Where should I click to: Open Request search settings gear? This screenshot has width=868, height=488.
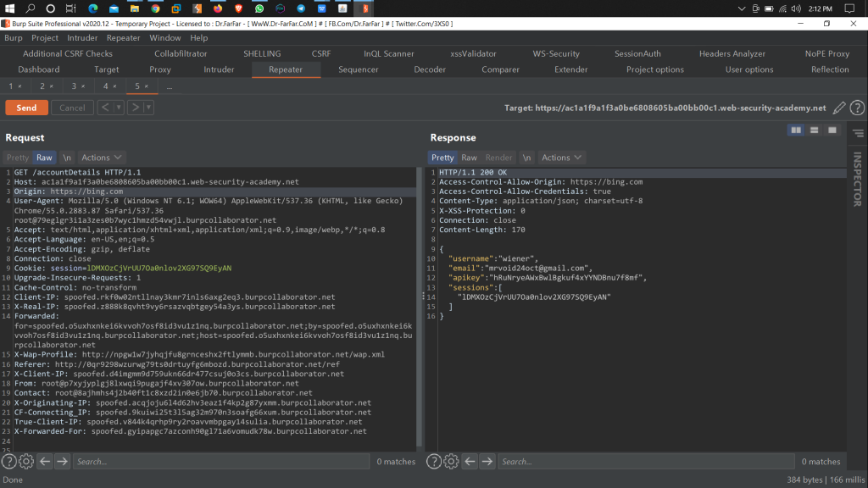point(26,462)
